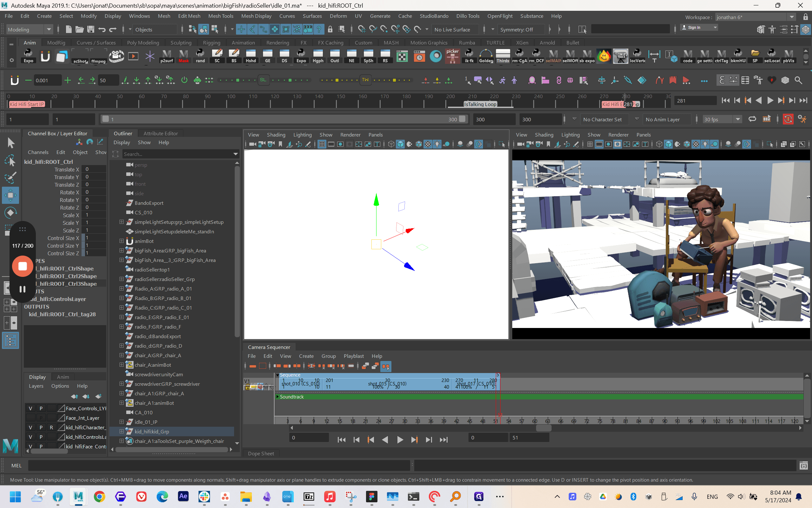The width and height of the screenshot is (812, 508).
Task: Toggle R display type on kid_hifi:Character layer
Action: tap(51, 427)
